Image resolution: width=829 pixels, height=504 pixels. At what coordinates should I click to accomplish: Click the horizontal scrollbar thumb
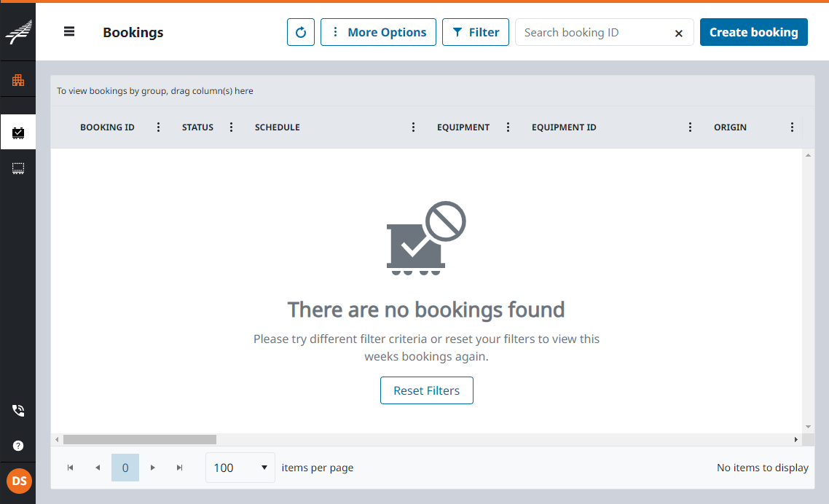[x=139, y=440]
